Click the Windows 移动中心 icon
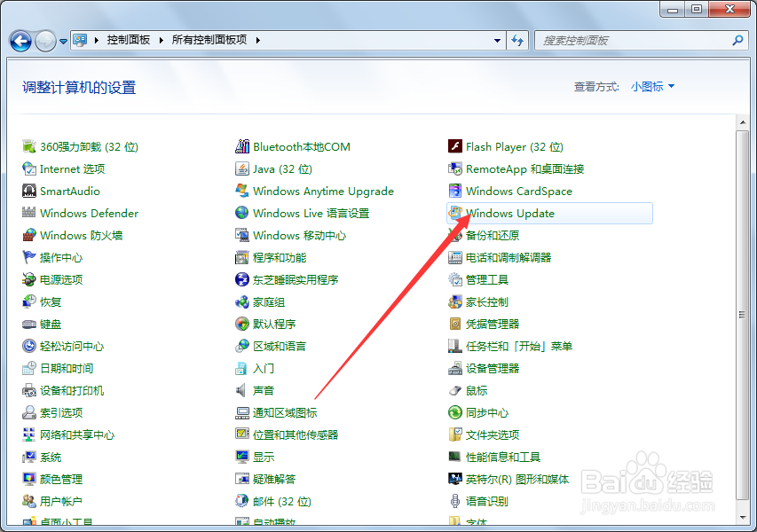757x532 pixels. (242, 235)
